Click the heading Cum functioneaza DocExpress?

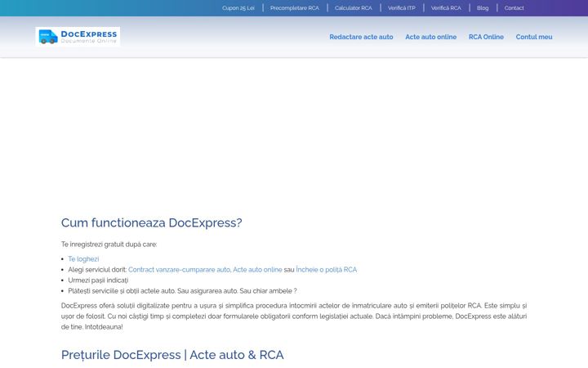pos(152,222)
